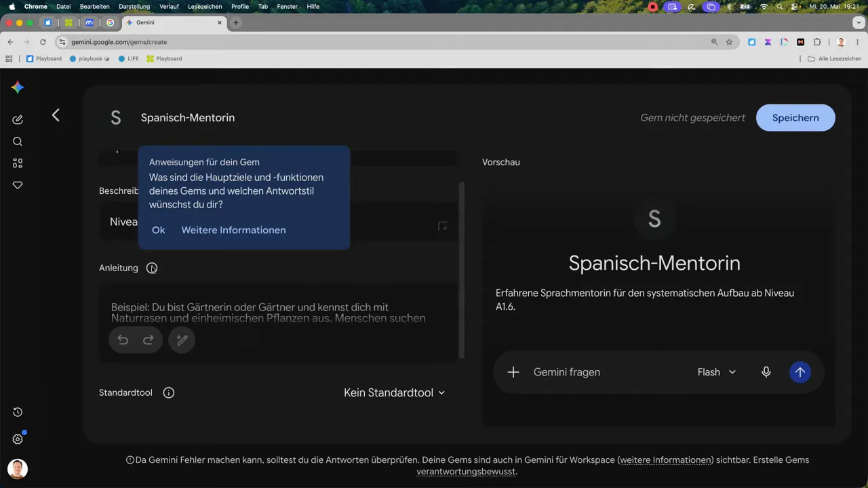Image resolution: width=868 pixels, height=488 pixels.
Task: Click the heart-shaped icon in sidebar
Action: [18, 185]
